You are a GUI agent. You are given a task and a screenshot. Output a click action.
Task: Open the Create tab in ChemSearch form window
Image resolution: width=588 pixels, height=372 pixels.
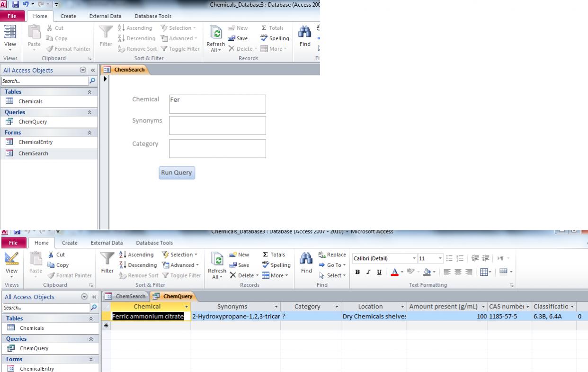click(x=69, y=17)
